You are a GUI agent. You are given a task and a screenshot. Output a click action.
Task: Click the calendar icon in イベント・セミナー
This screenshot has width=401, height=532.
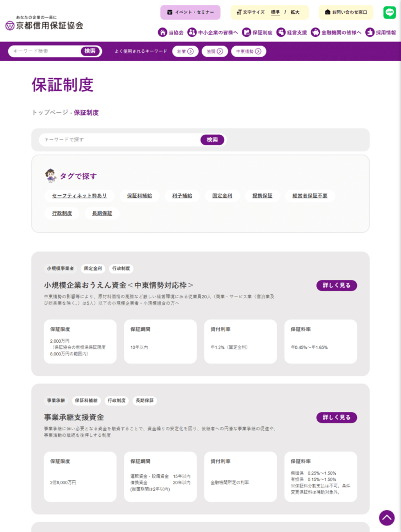click(x=170, y=12)
